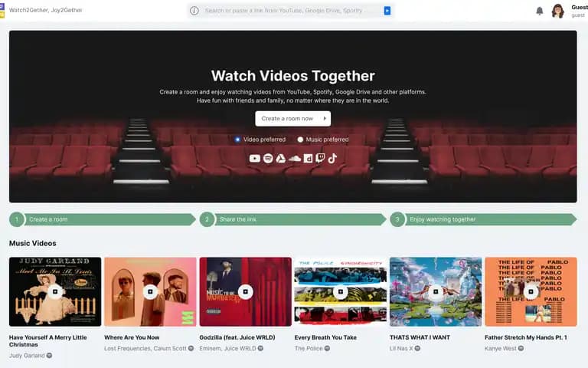Image resolution: width=588 pixels, height=368 pixels.
Task: Play Every Breath You Take video
Action: point(341,292)
